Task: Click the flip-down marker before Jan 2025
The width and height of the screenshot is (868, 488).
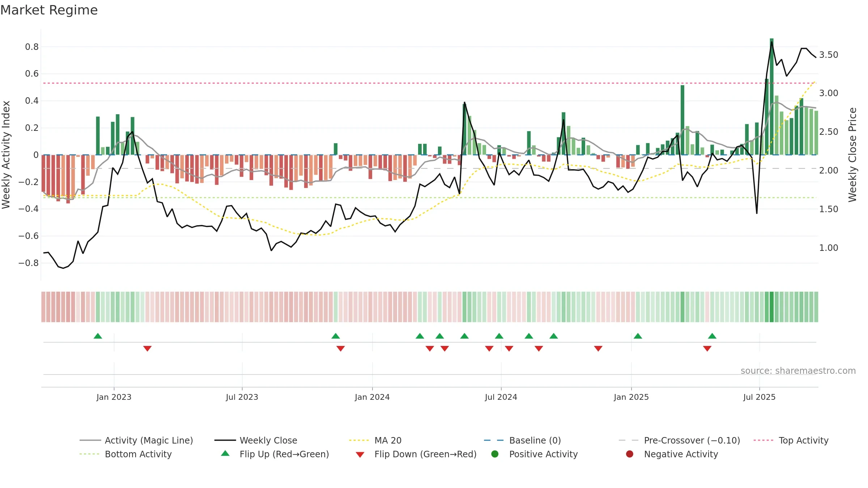Action: (598, 348)
